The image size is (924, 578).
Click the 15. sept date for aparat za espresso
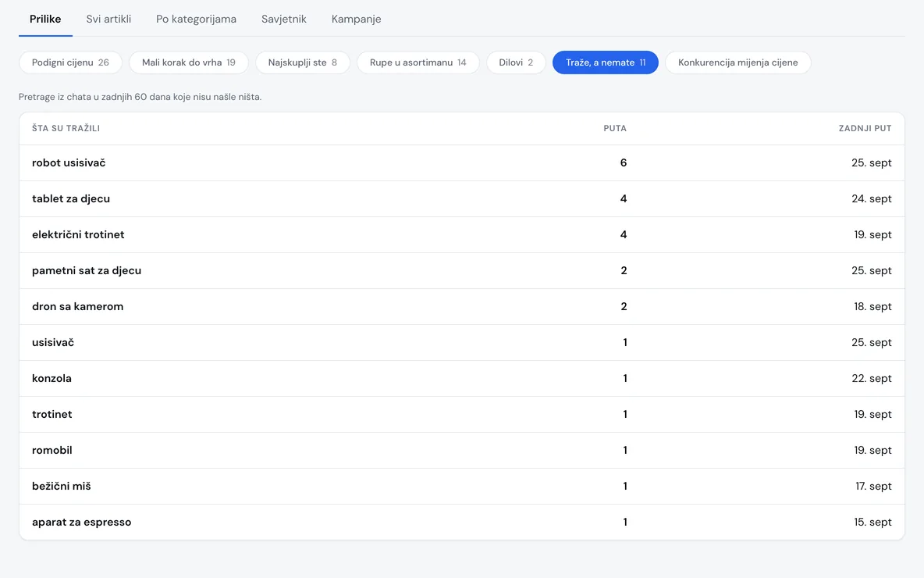[x=872, y=523]
